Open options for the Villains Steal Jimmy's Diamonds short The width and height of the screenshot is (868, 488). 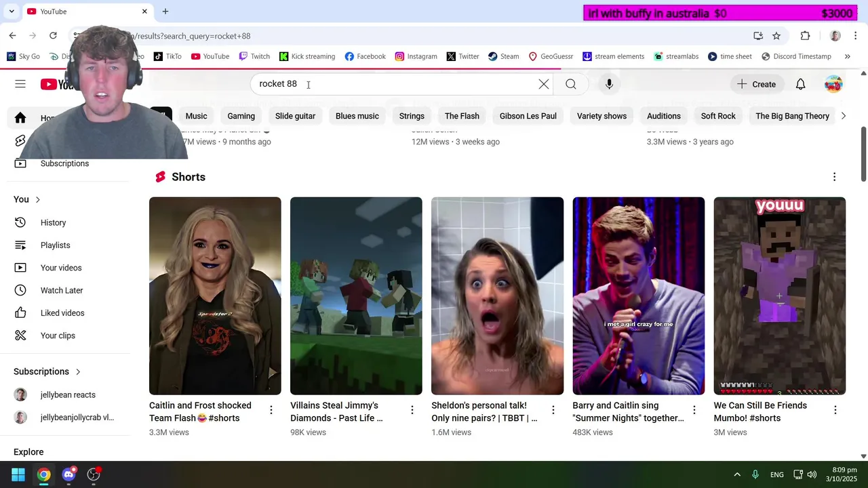(412, 410)
